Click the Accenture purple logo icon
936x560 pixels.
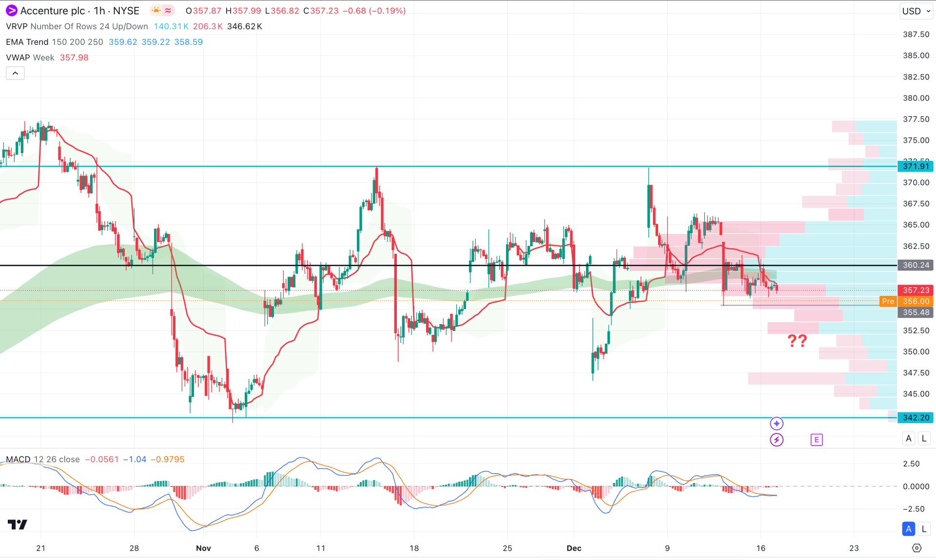click(11, 10)
